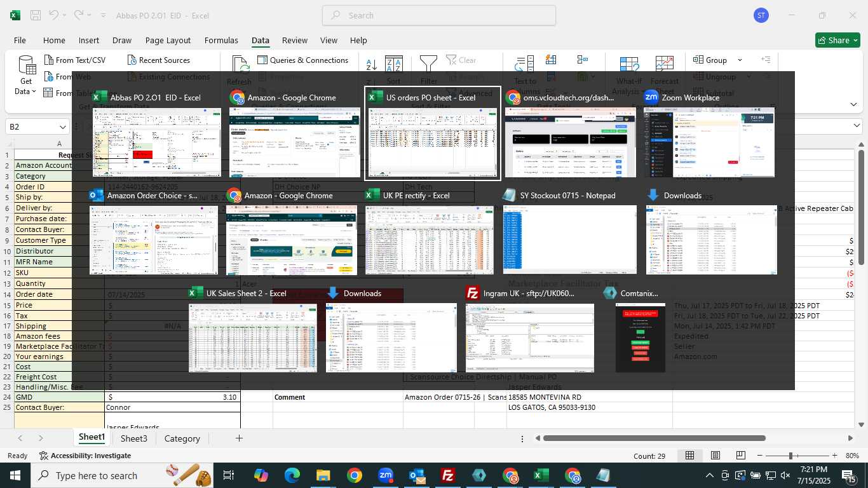The height and width of the screenshot is (488, 868).
Task: Open Queries & Connections pane
Action: click(x=302, y=60)
